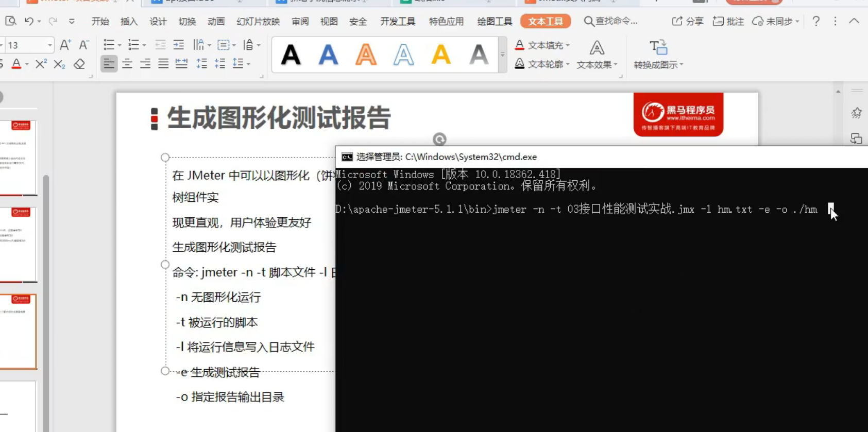868x432 pixels.
Task: Expand the numbering style dropdown
Action: [x=144, y=45]
